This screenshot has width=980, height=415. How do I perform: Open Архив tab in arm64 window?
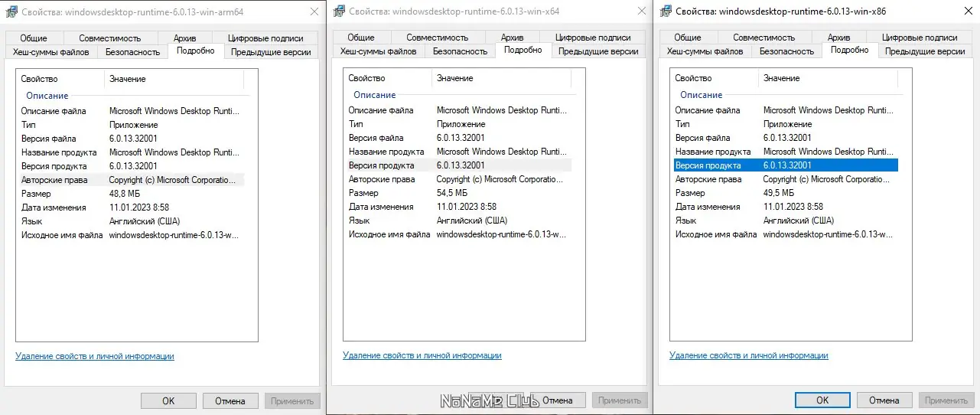point(184,38)
